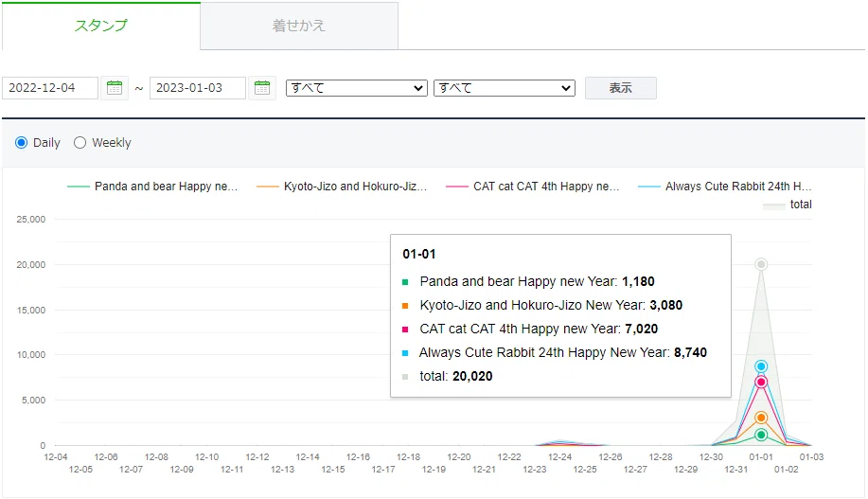
Task: Click the tooltip total value 20,020
Action: [472, 377]
